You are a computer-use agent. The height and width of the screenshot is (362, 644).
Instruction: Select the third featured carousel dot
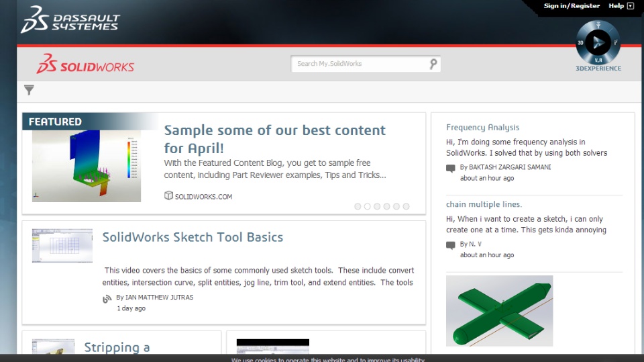377,206
